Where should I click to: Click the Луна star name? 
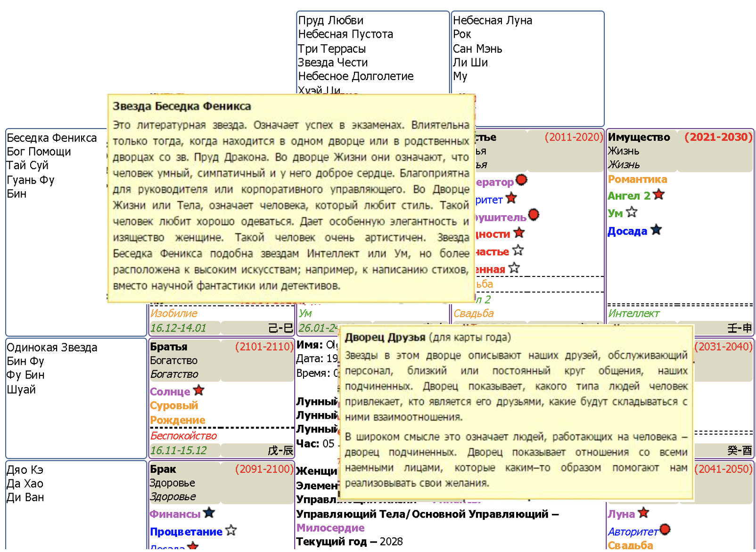[621, 514]
